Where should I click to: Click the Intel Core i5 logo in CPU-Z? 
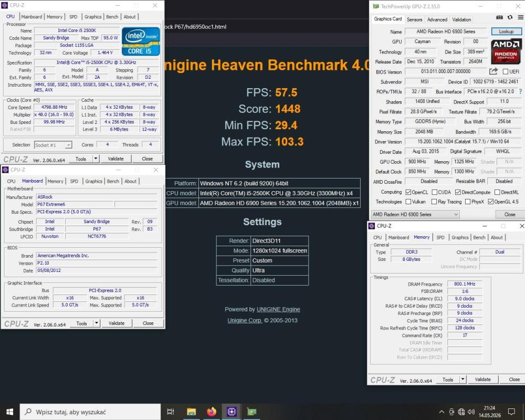tap(141, 41)
